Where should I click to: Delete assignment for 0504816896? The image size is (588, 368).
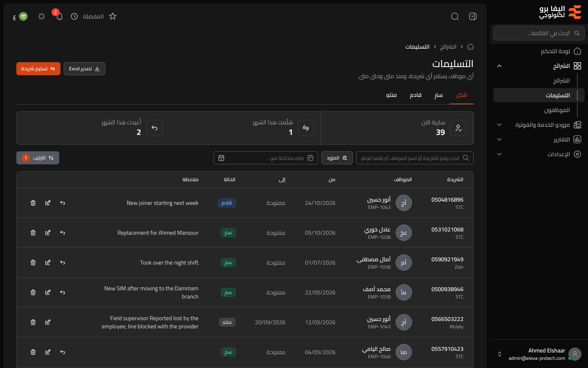point(33,203)
